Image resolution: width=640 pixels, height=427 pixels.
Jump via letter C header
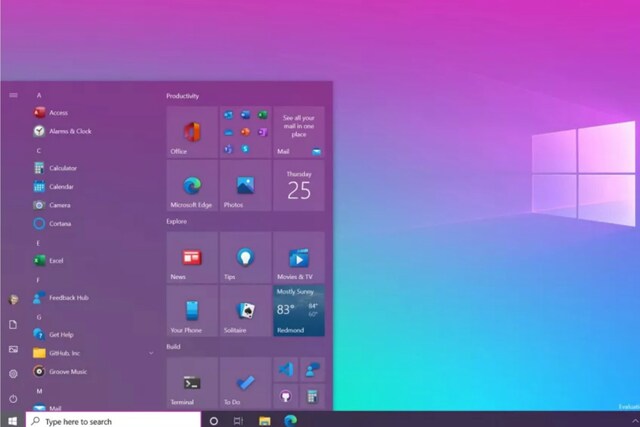tap(39, 151)
